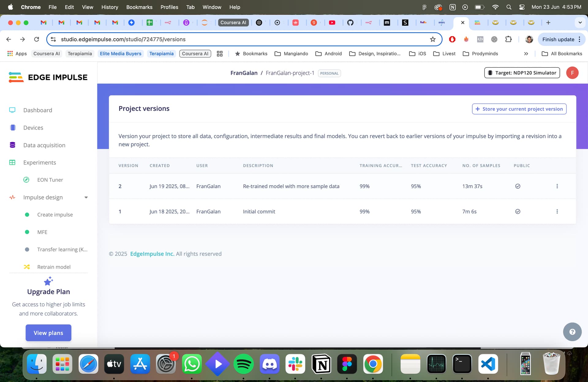Open the Profiles menu
Screen dimensions: 588x382
pyautogui.click(x=169, y=7)
